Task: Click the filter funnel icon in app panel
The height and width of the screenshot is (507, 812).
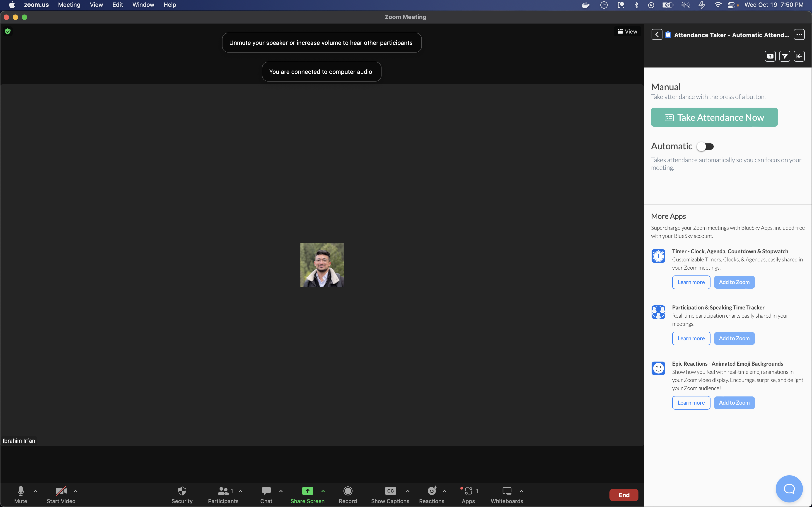Action: tap(785, 56)
